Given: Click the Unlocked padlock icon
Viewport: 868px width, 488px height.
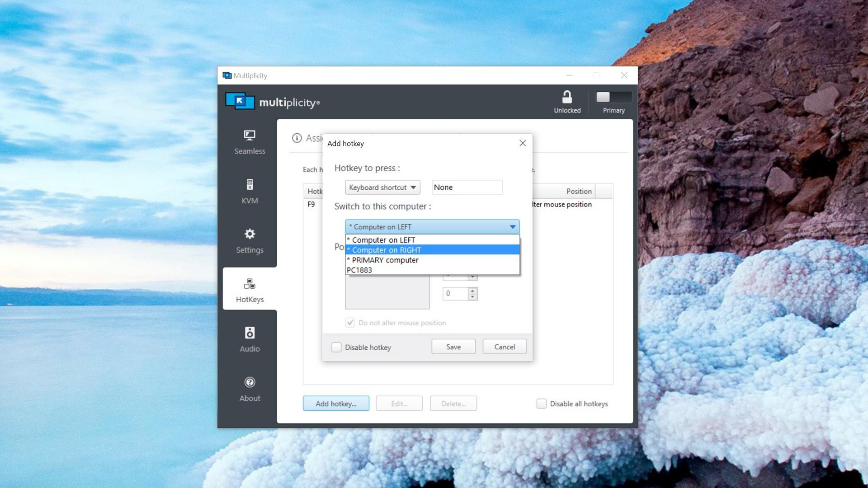Looking at the screenshot, I should [x=567, y=97].
